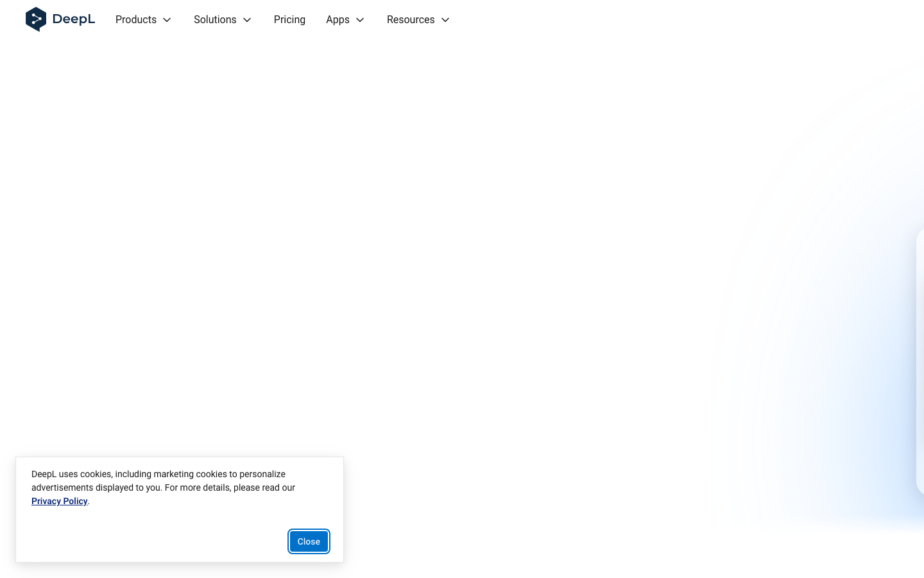Viewport: 924px width, 578px height.
Task: Open the Apps menu
Action: pos(338,20)
